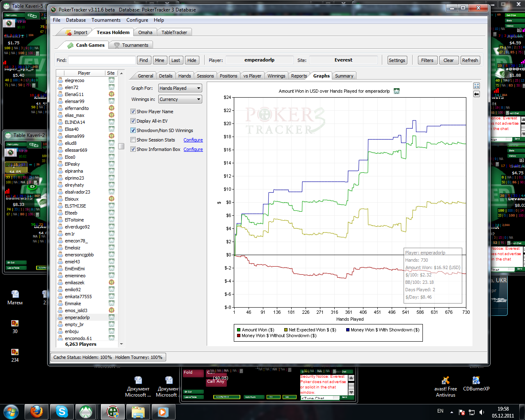
Task: Click the player list scroll-up arrow
Action: click(121, 73)
